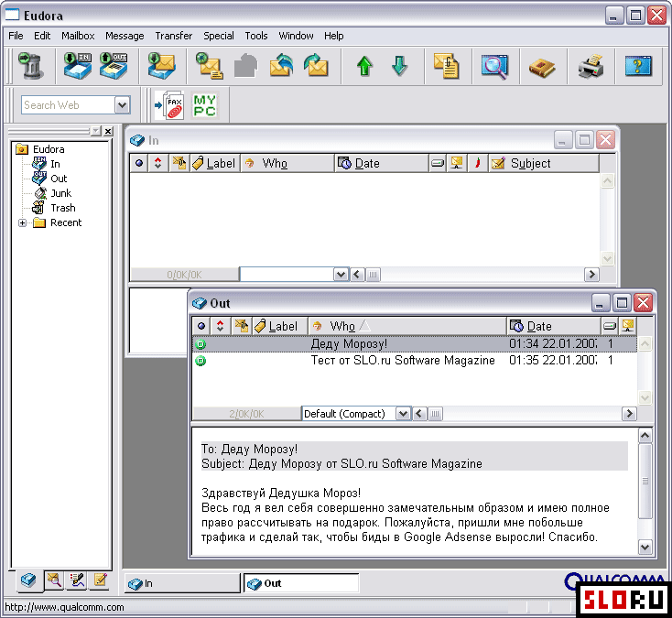Click the Reply All toolbar icon
Viewport: 672px width, 618px height.
282,66
